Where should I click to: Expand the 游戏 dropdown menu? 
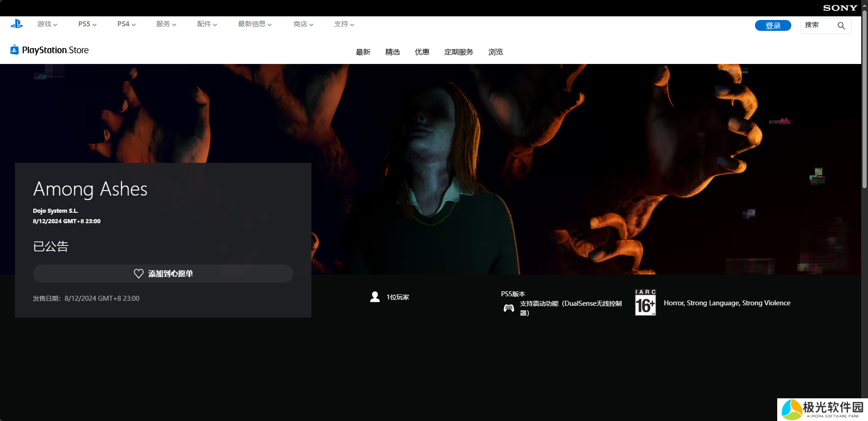(x=47, y=24)
